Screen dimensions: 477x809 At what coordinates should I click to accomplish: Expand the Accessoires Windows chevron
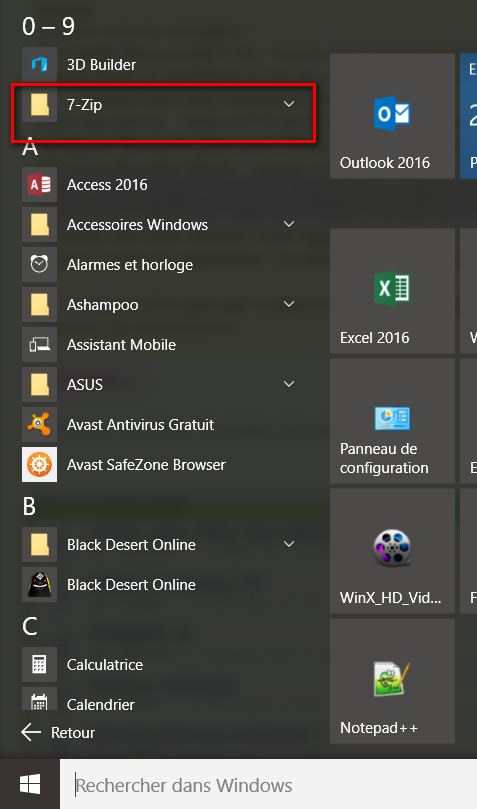tap(289, 224)
